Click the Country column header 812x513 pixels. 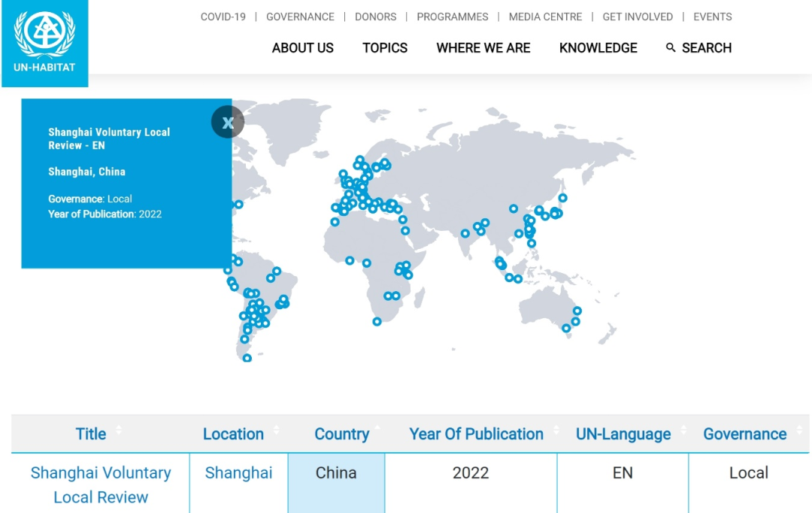pyautogui.click(x=342, y=434)
